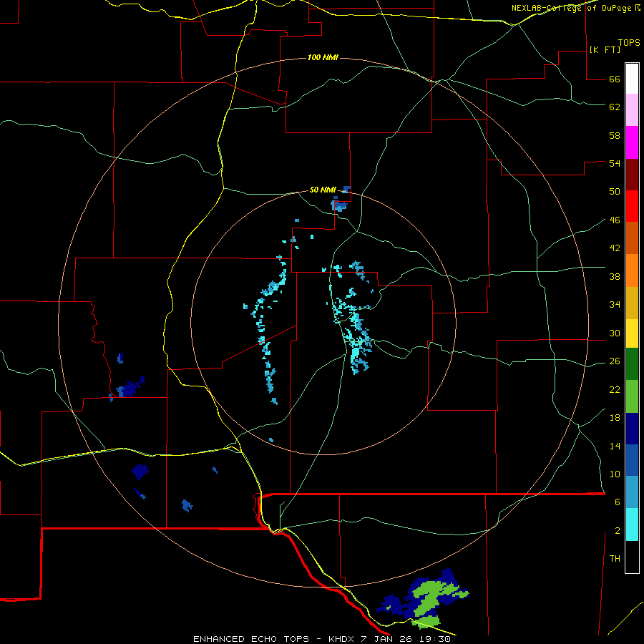Viewport: 644px width, 644px height.
Task: Click the legend value 54
Action: 615,163
